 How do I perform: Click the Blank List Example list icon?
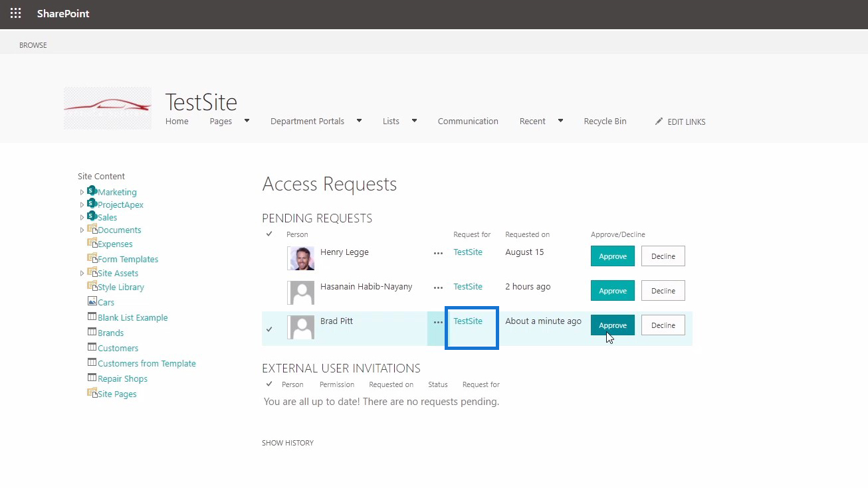click(x=92, y=317)
